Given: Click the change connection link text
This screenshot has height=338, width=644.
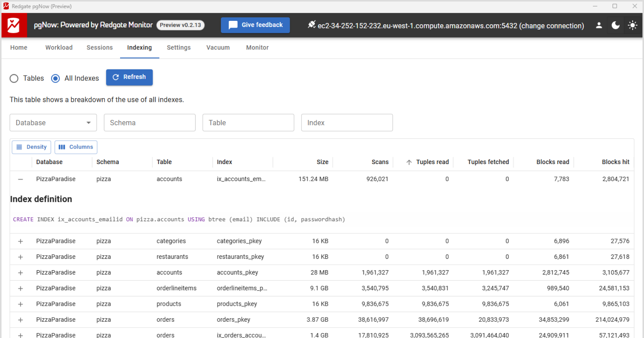Looking at the screenshot, I should (551, 26).
